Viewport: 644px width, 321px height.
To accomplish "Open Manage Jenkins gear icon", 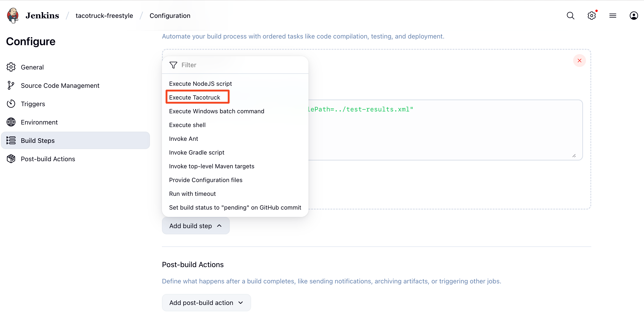I will coord(591,16).
